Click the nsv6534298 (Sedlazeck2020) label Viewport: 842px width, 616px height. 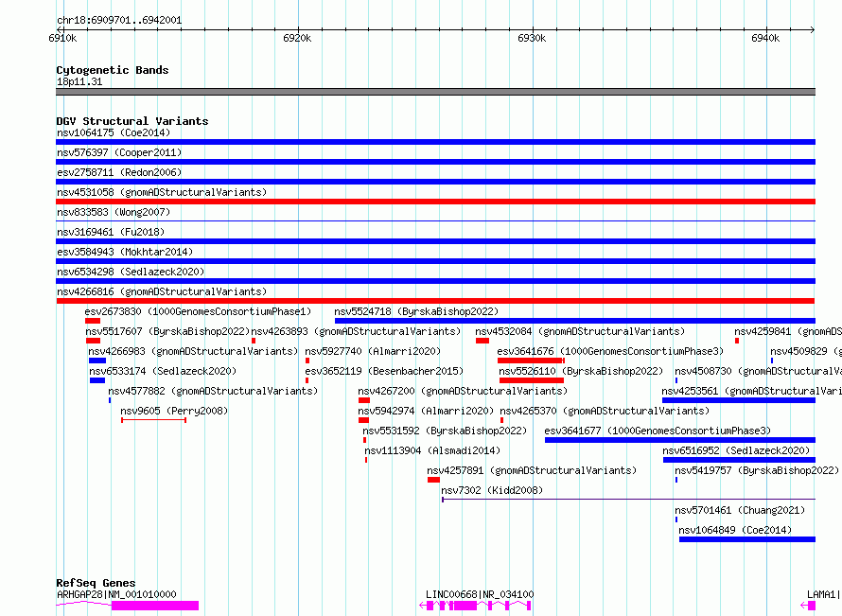point(131,272)
